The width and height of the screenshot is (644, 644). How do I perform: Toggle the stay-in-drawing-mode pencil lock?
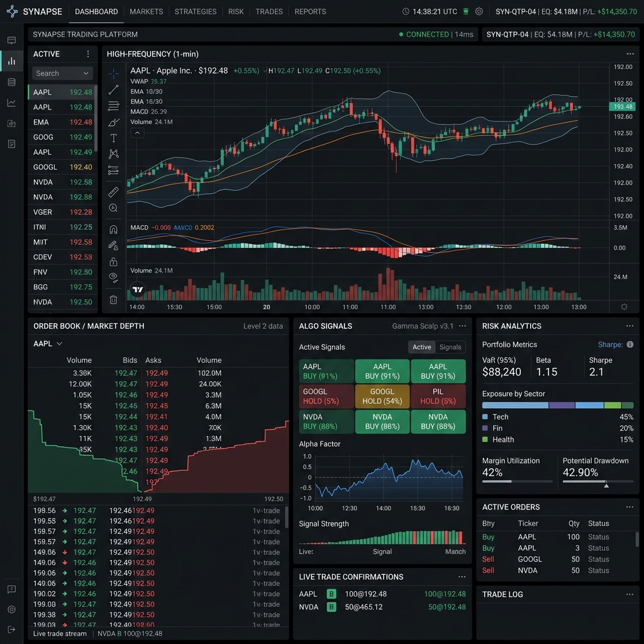(113, 246)
